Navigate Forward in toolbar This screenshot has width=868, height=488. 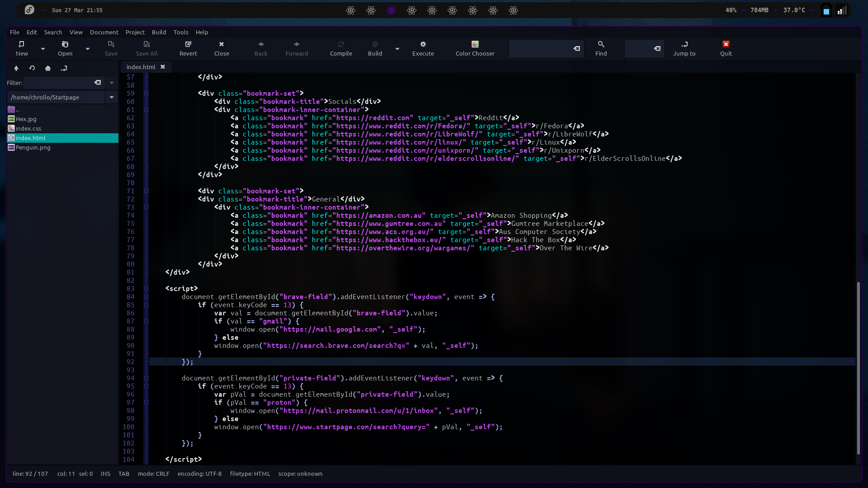297,48
